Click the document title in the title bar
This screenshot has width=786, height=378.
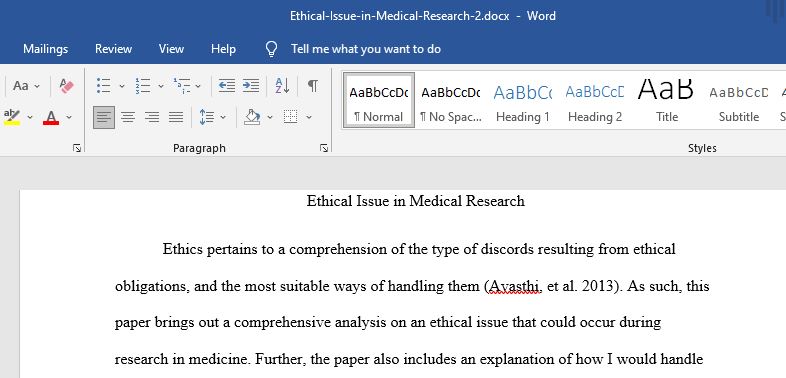pos(400,16)
